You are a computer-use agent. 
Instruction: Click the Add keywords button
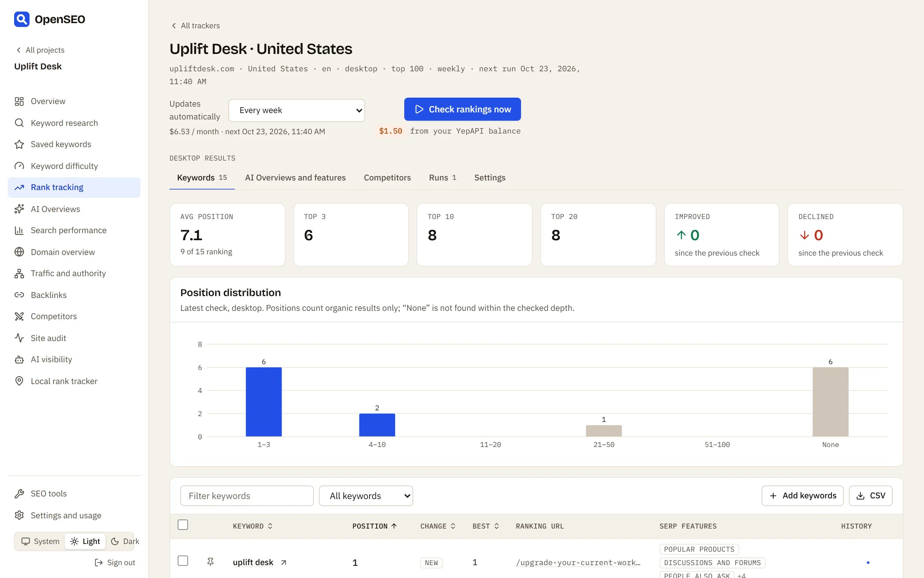coord(803,496)
